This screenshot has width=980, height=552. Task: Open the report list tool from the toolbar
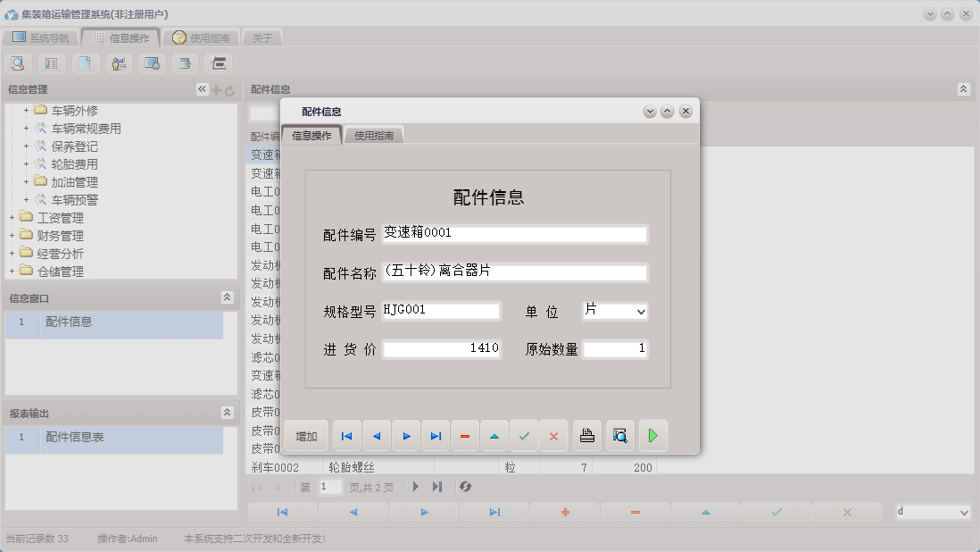pyautogui.click(x=51, y=63)
